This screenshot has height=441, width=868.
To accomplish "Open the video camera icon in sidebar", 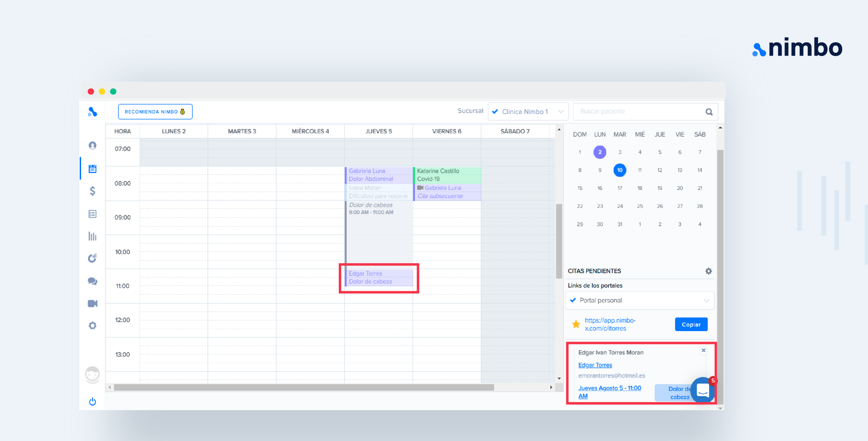I will tap(92, 304).
